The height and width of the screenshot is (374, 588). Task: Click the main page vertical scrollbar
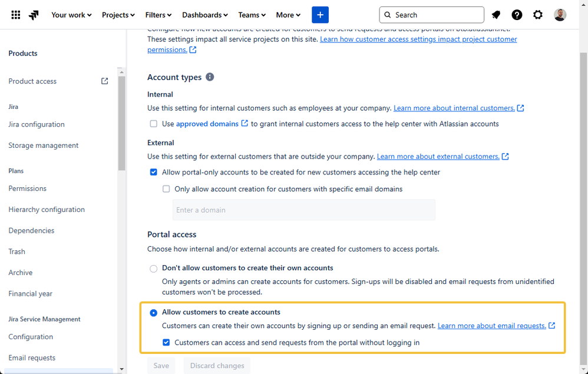[583, 208]
